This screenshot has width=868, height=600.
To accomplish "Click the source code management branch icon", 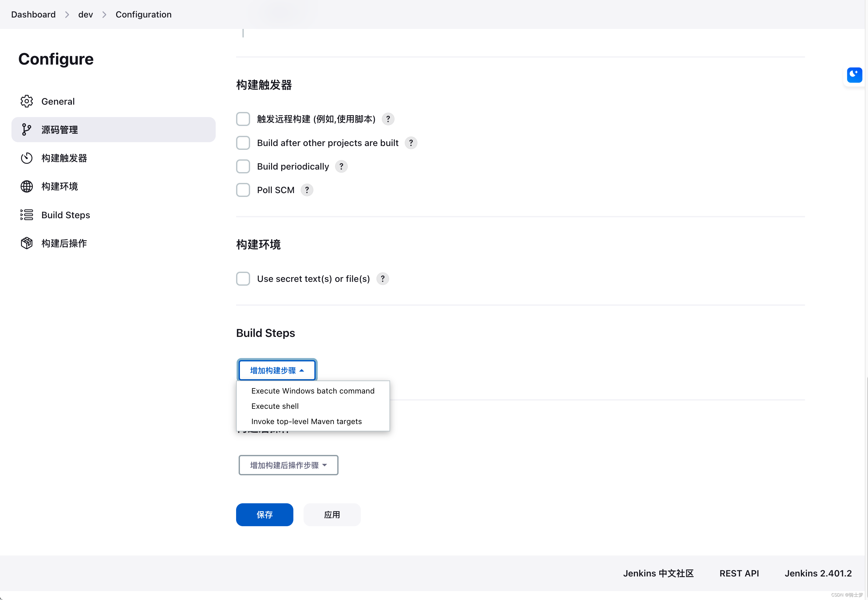I will pyautogui.click(x=27, y=130).
